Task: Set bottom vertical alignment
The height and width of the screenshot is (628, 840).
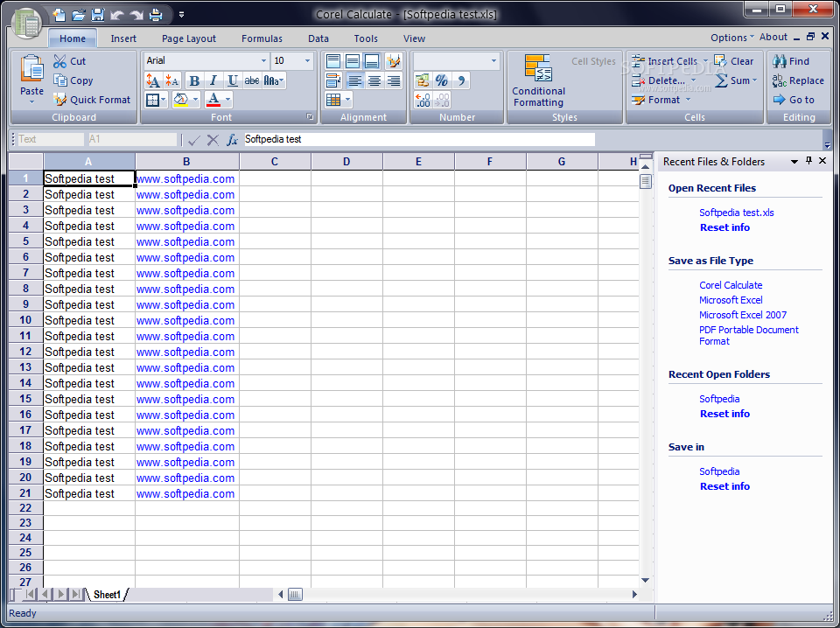Action: tap(372, 61)
